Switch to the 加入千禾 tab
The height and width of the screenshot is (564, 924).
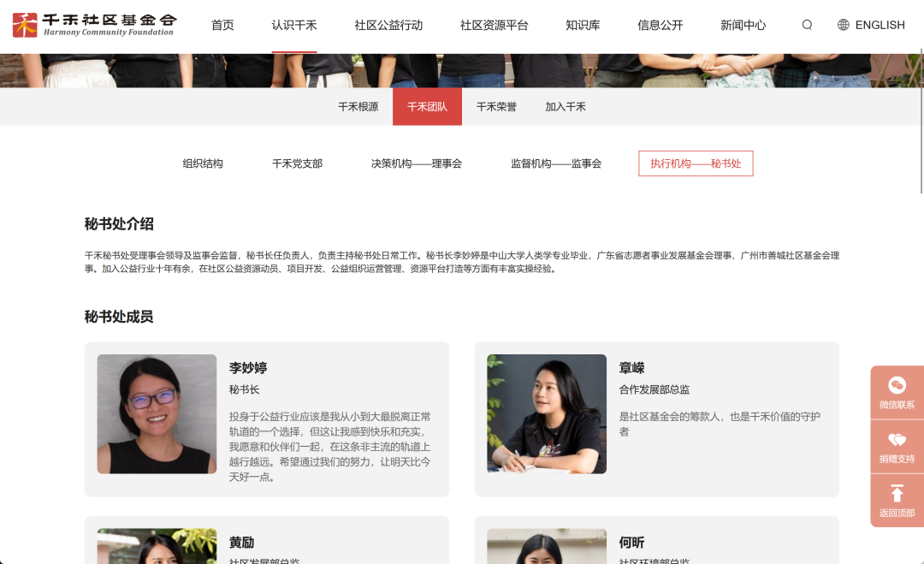point(566,107)
